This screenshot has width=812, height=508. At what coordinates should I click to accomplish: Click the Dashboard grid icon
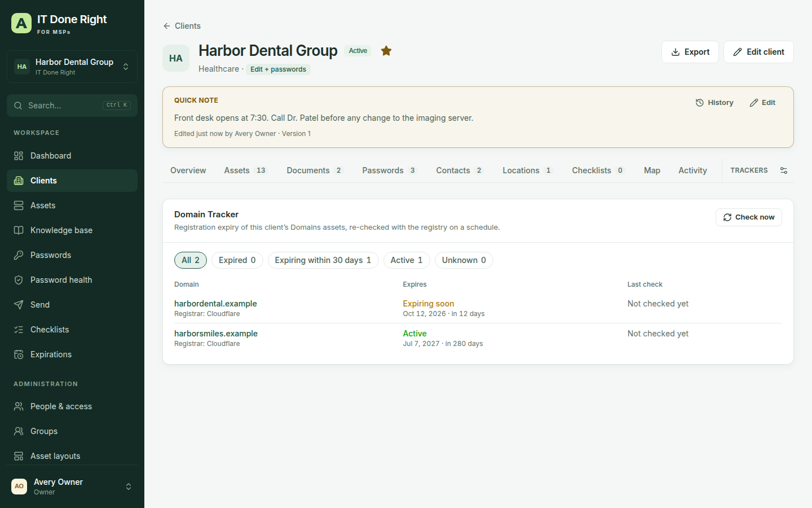tap(19, 156)
